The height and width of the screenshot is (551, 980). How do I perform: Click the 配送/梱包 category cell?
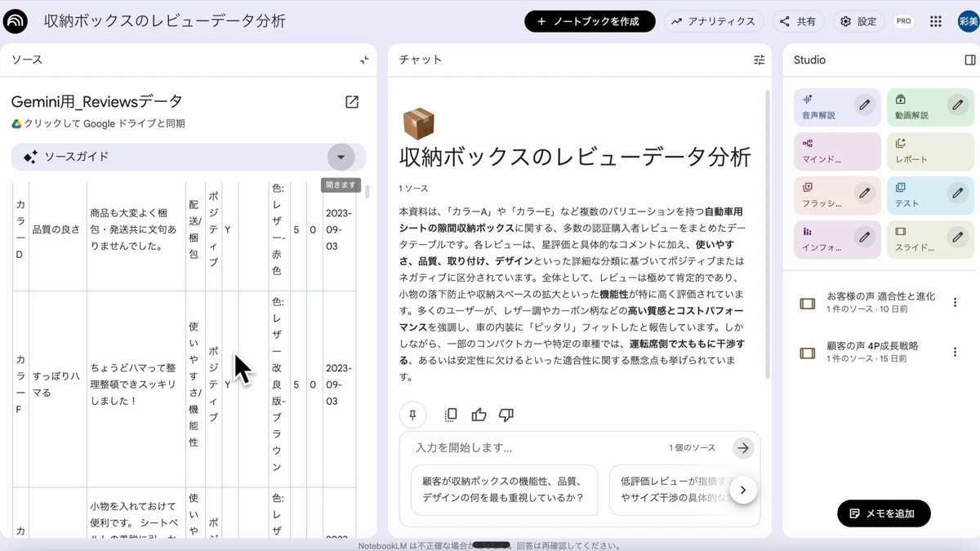[194, 230]
